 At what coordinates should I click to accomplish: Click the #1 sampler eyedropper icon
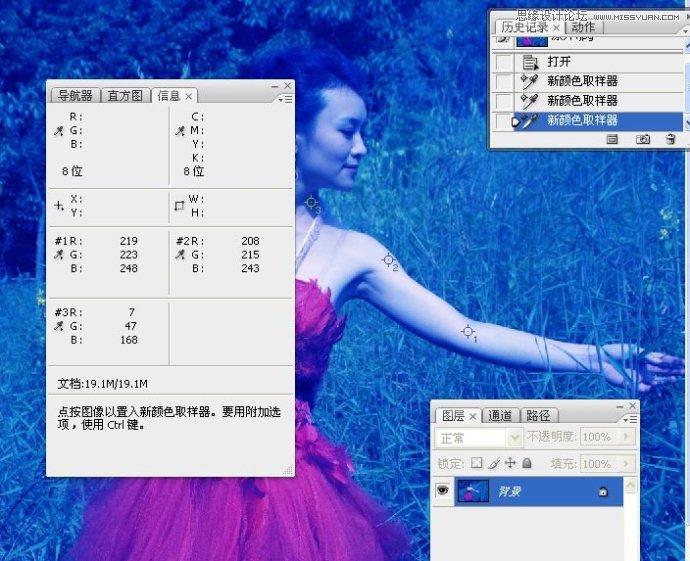59,255
